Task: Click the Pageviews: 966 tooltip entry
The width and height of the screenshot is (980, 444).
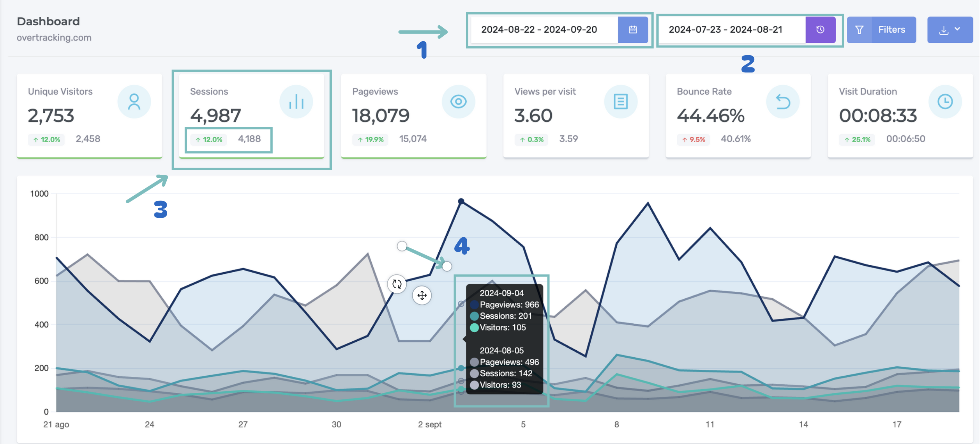Action: (x=505, y=305)
